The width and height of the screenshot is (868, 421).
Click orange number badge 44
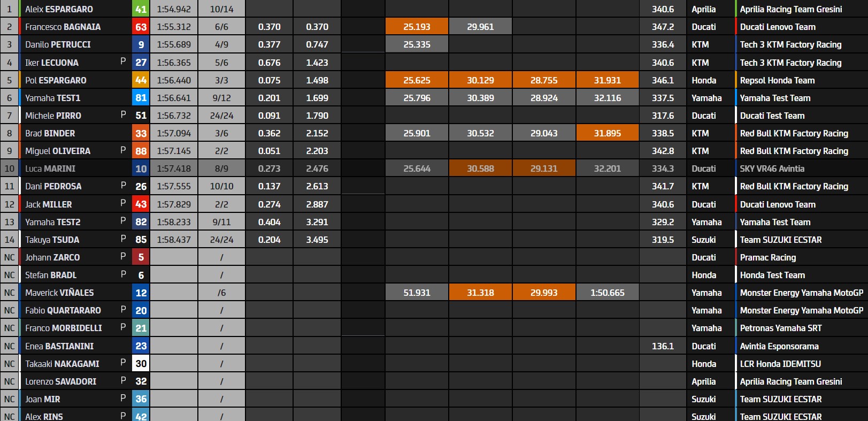click(x=141, y=80)
